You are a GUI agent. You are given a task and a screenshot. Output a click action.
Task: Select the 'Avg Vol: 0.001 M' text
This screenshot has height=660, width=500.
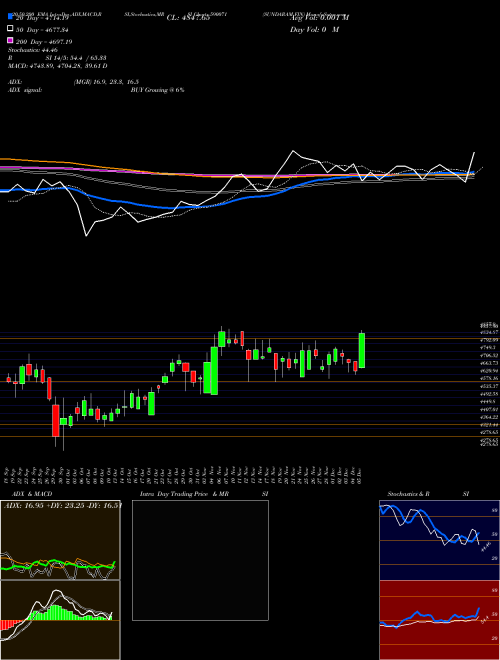point(319,18)
